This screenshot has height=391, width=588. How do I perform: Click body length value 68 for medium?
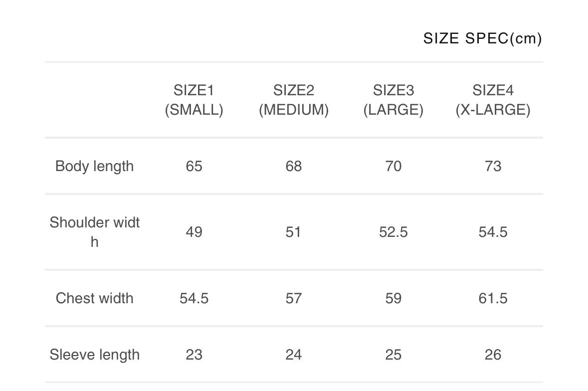[x=294, y=166]
